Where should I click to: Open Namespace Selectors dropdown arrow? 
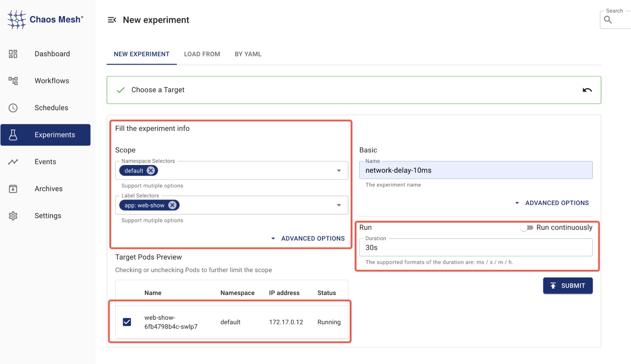pos(339,171)
